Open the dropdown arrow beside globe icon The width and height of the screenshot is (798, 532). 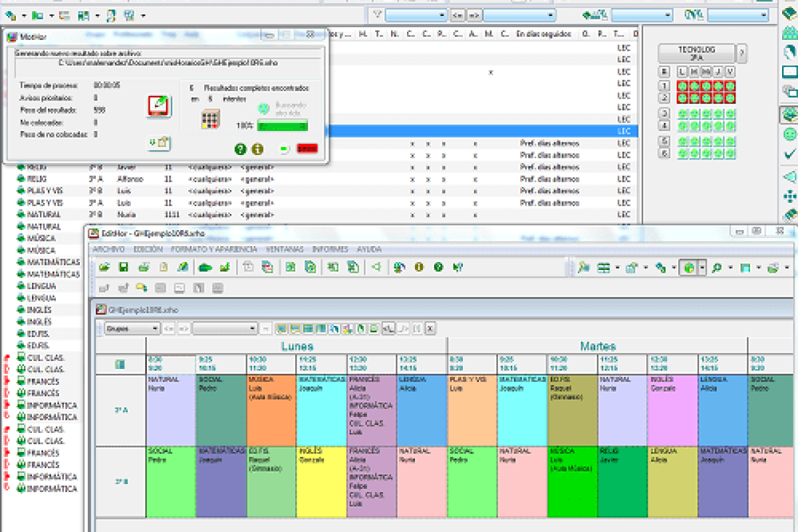pos(702,268)
